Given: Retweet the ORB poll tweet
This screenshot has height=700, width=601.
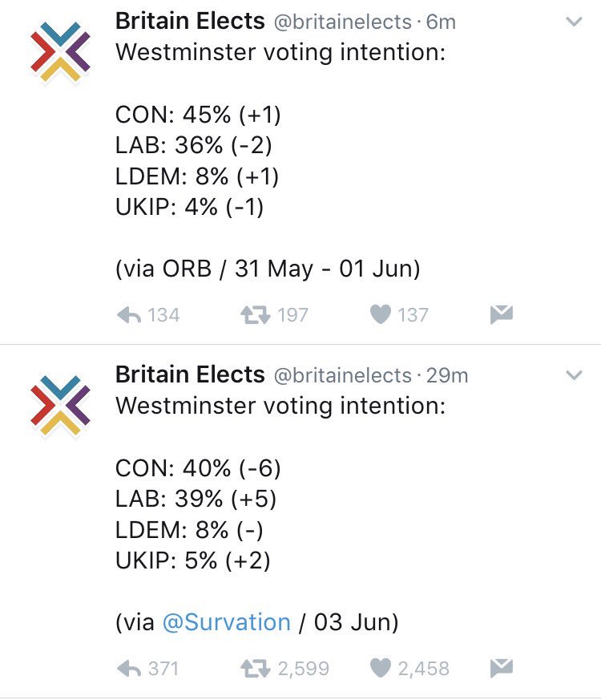Looking at the screenshot, I should (255, 315).
